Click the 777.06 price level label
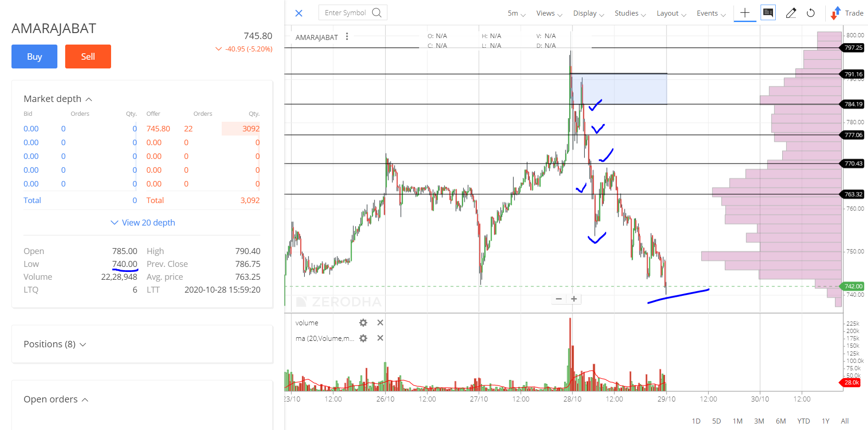 [852, 135]
